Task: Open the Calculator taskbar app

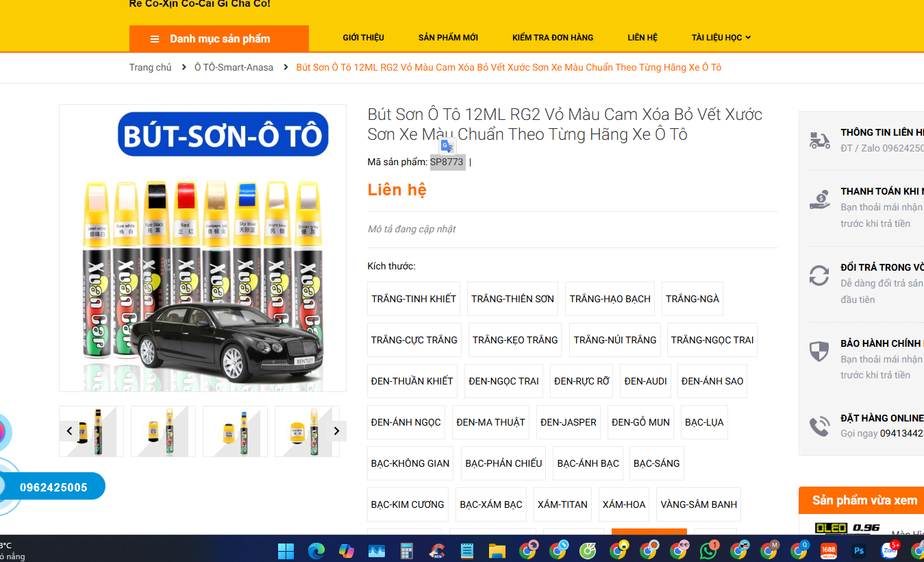Action: pyautogui.click(x=407, y=550)
